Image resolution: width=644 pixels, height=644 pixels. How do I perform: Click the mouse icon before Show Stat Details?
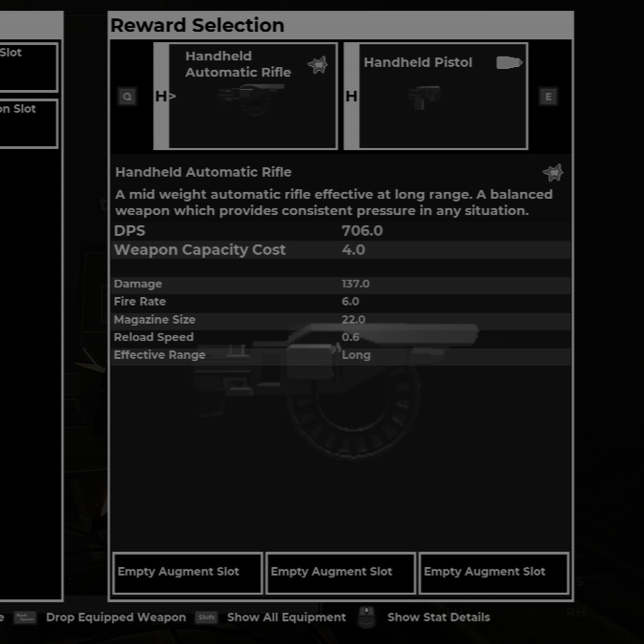pyautogui.click(x=366, y=617)
